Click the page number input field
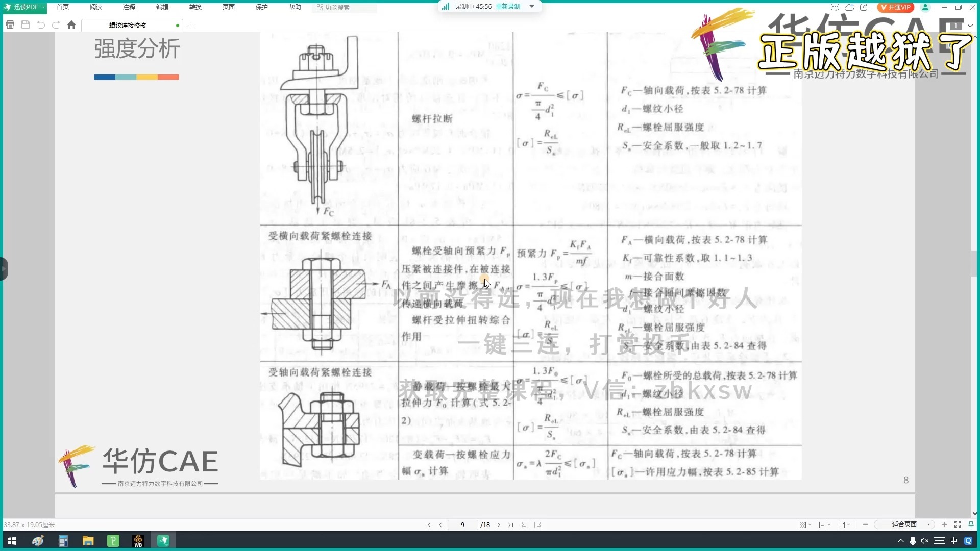980x551 pixels. (462, 524)
